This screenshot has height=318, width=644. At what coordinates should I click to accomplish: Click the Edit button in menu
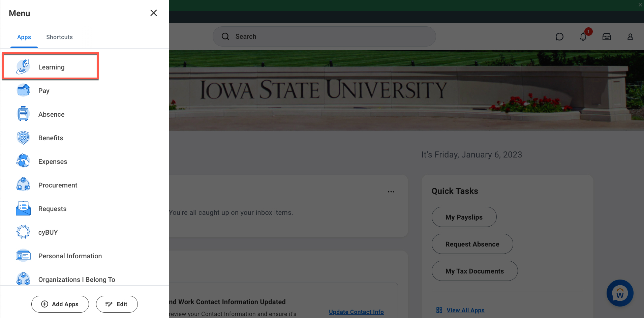click(117, 304)
